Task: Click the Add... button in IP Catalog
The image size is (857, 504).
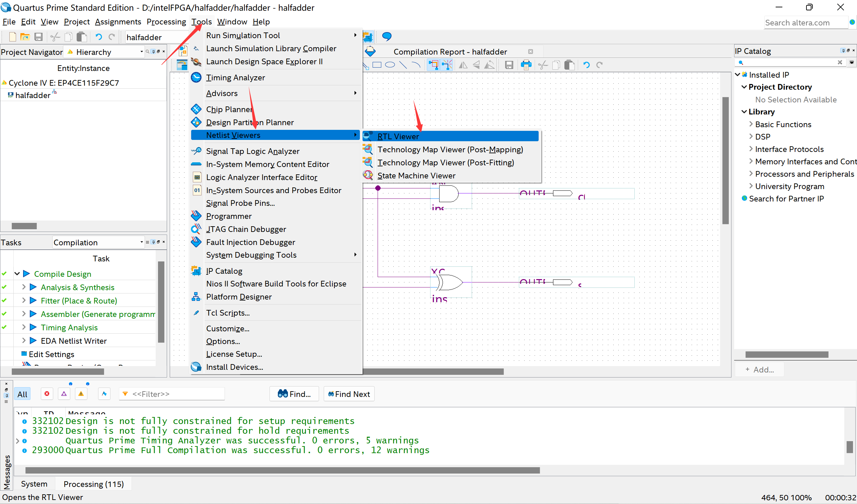Action: [x=760, y=370]
